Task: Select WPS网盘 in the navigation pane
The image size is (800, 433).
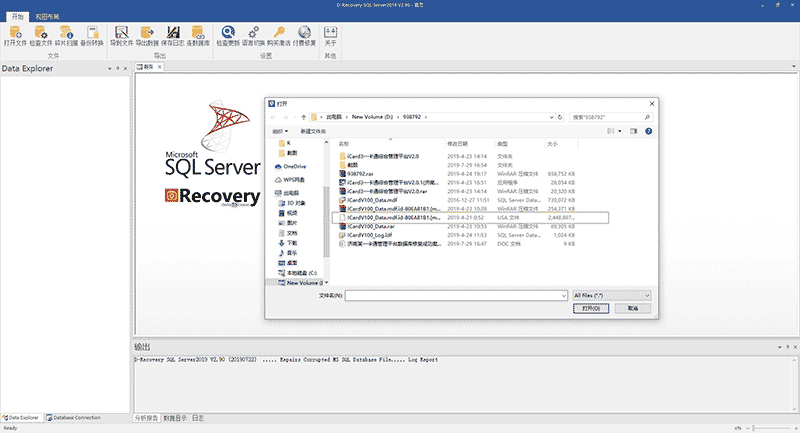Action: click(x=290, y=180)
